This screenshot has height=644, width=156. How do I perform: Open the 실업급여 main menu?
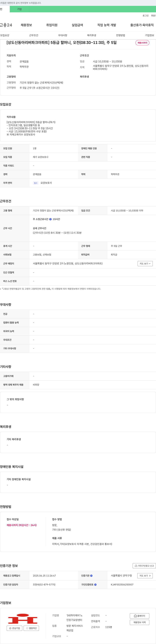(77, 25)
